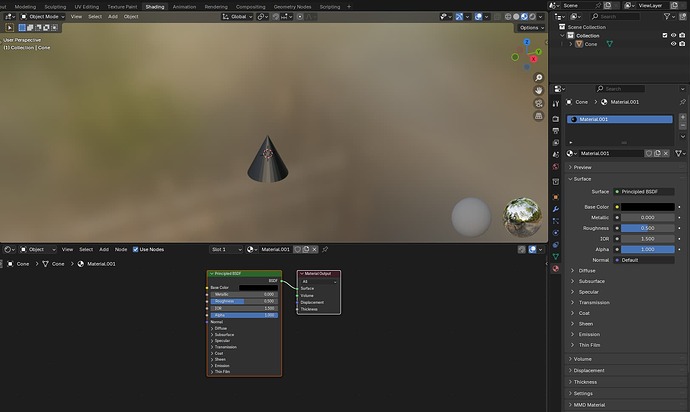
Task: Switch to orthographic view grid icon
Action: click(538, 116)
